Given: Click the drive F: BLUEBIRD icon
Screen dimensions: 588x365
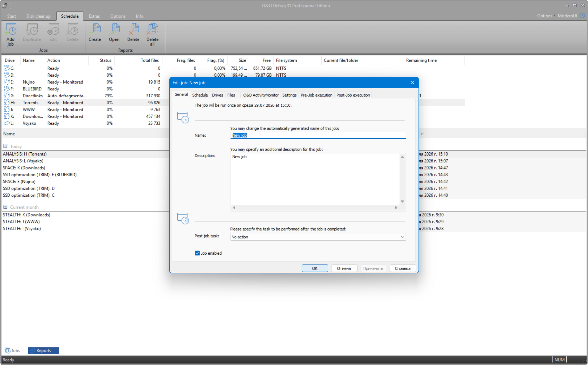Looking at the screenshot, I should [x=7, y=88].
